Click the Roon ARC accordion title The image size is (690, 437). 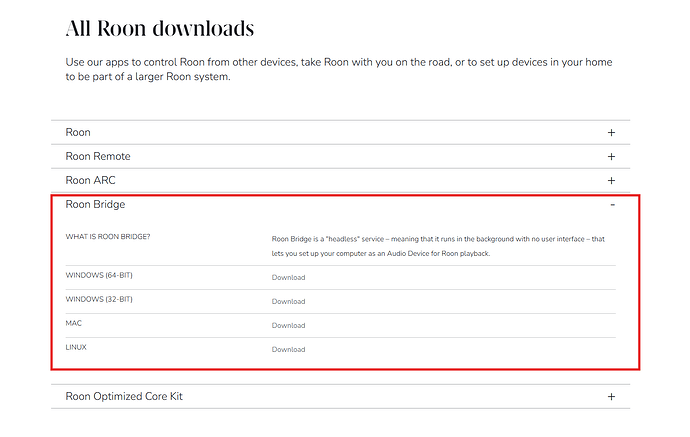(x=90, y=180)
